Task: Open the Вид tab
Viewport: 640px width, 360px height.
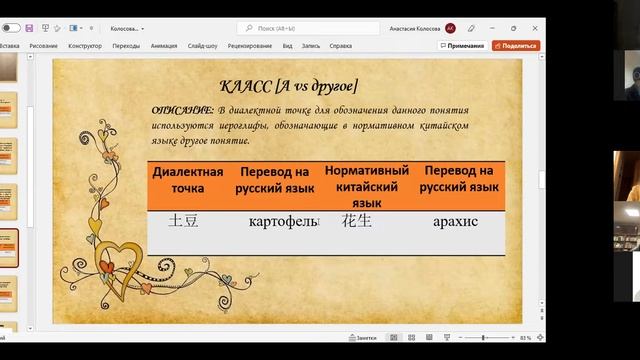Action: [287, 46]
